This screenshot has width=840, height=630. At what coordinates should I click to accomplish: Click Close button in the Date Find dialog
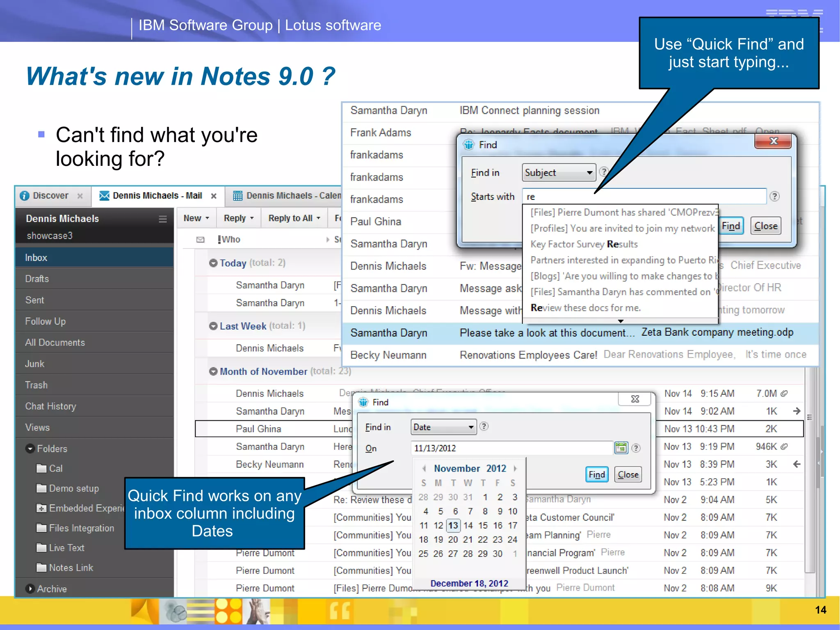[628, 474]
